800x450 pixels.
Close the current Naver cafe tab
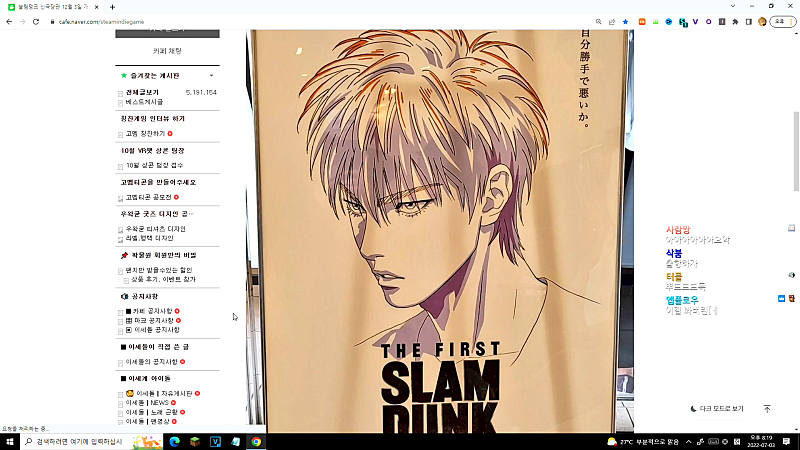coord(96,7)
